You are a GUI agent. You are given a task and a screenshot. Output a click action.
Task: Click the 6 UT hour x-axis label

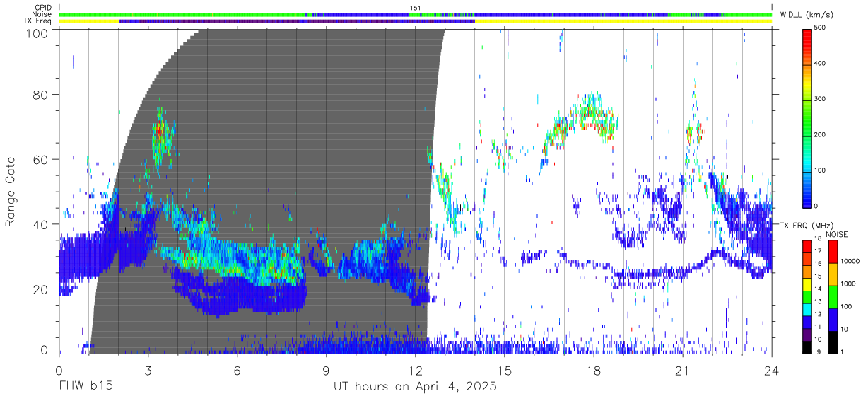(237, 370)
